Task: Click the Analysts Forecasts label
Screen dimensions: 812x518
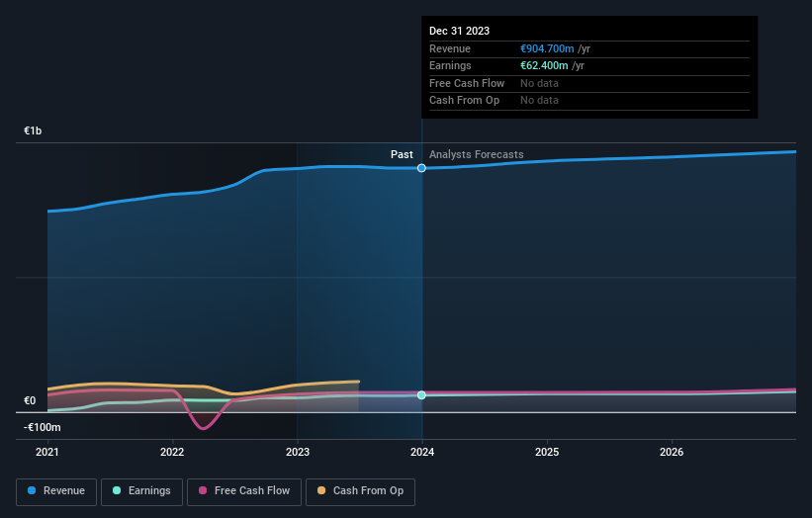Action: (477, 155)
